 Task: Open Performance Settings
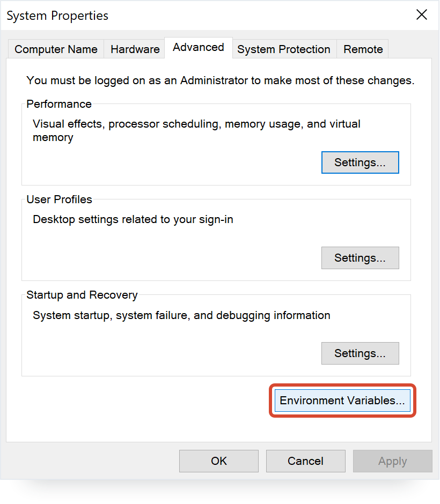pos(360,162)
